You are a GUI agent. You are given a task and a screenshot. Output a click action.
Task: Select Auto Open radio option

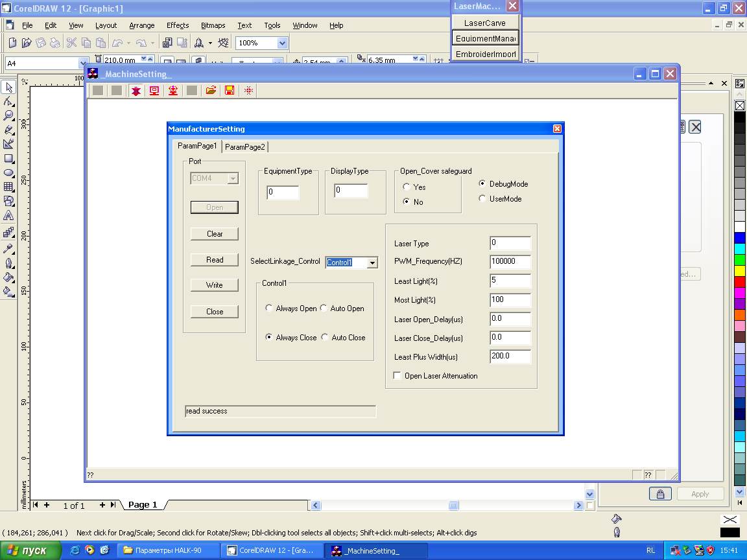click(x=324, y=309)
